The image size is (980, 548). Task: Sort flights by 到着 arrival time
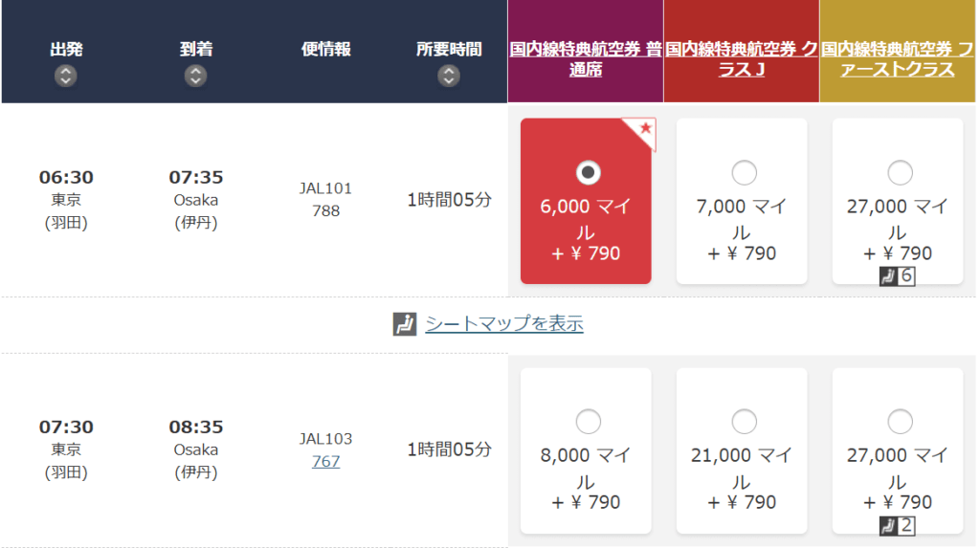195,77
